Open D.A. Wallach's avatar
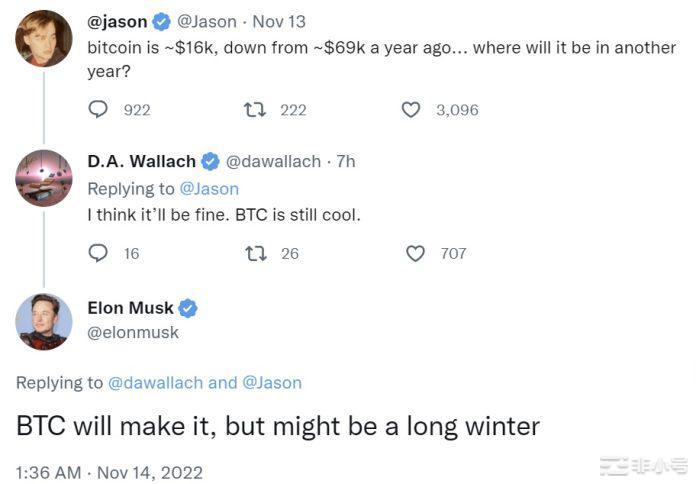This screenshot has height=484, width=696. (x=43, y=178)
